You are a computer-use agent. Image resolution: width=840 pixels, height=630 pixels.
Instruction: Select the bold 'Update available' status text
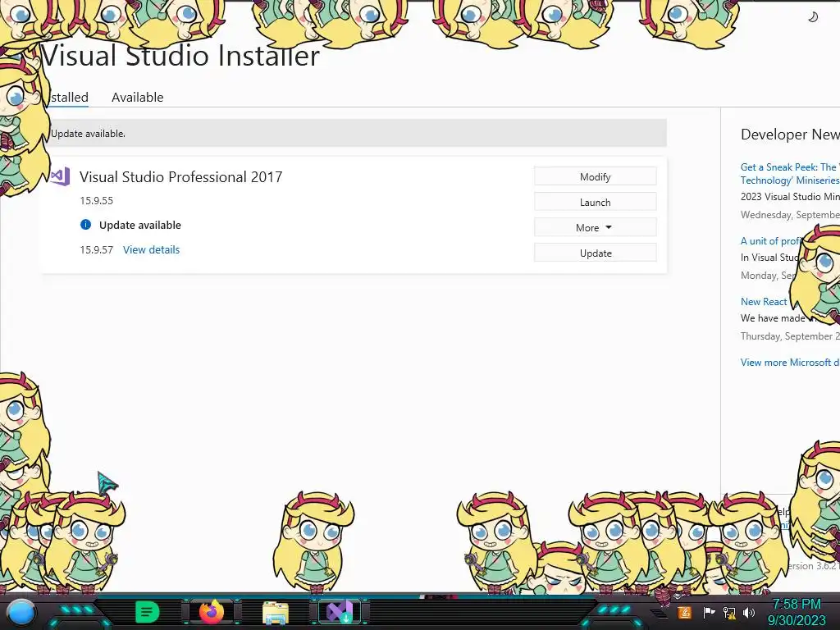[139, 225]
